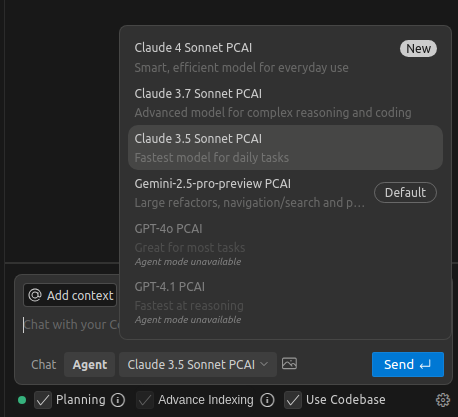Select Gemini-2.5-pro-preview PCAI option
The image size is (458, 417).
pyautogui.click(x=285, y=193)
